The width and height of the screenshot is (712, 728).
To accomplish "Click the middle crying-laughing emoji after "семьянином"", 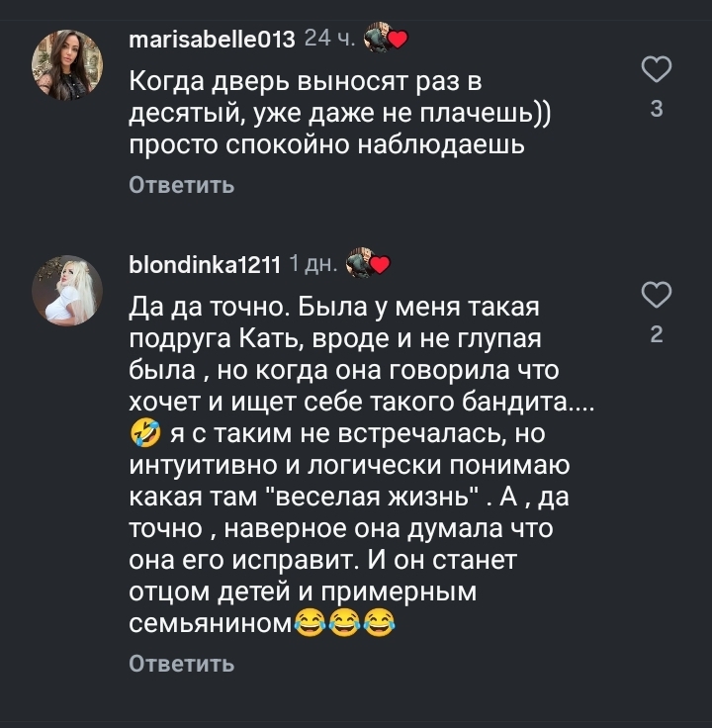I will tap(345, 622).
